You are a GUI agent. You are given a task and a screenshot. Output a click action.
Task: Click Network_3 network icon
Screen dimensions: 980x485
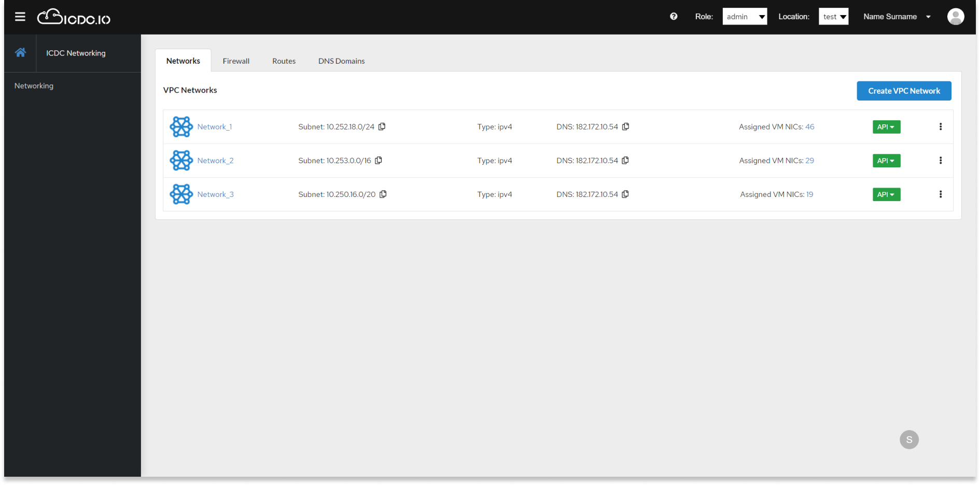click(181, 194)
